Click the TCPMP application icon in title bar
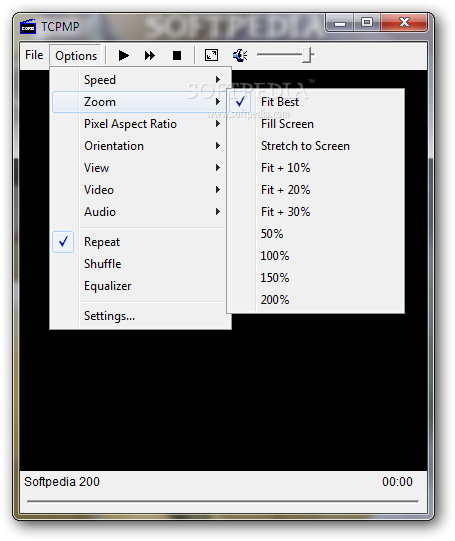The height and width of the screenshot is (541, 455). click(28, 27)
